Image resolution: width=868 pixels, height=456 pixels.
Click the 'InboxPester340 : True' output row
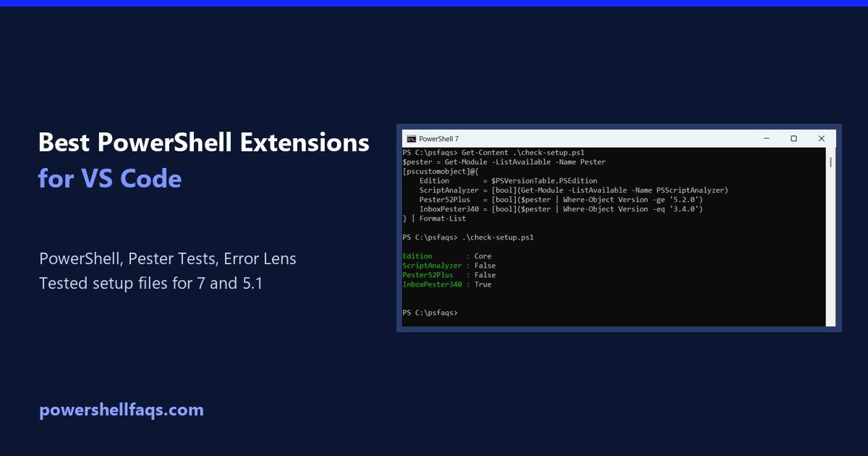tap(447, 284)
